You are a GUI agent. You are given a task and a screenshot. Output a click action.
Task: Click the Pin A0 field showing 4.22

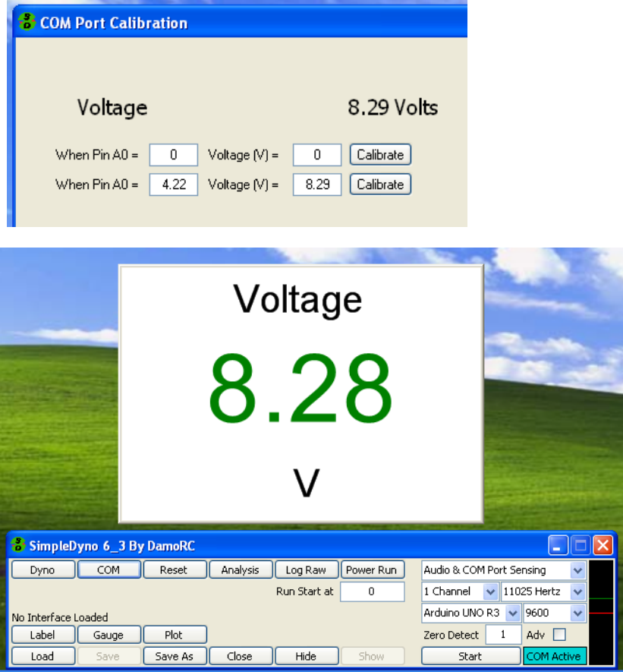174,185
